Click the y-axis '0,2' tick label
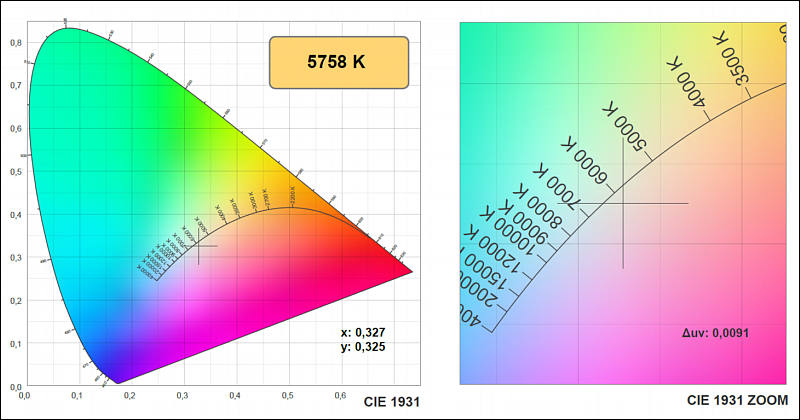 pos(16,301)
